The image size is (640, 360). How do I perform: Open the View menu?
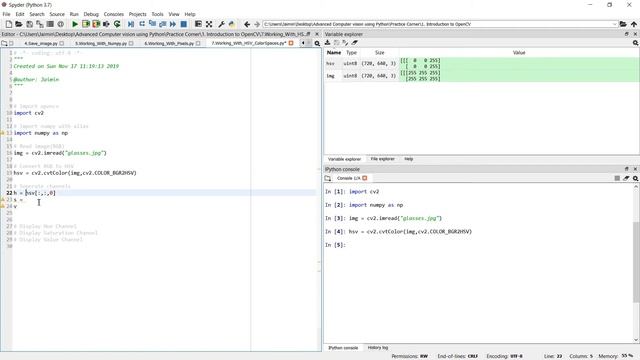(x=174, y=14)
